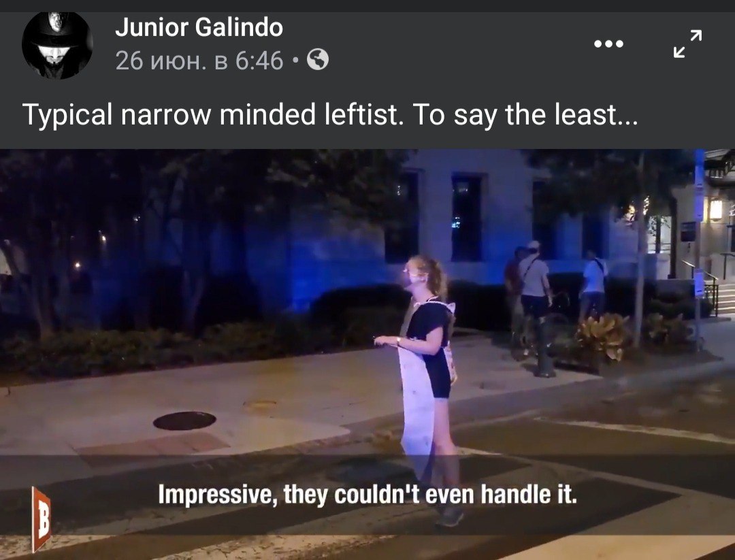
Task: Click the orange Breitbart B logo watermark
Action: [42, 519]
